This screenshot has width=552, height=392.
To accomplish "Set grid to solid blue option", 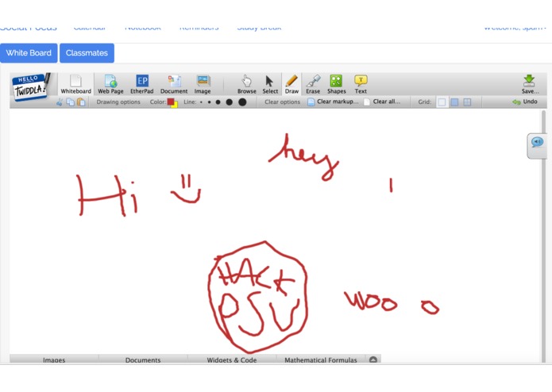I will pyautogui.click(x=454, y=102).
